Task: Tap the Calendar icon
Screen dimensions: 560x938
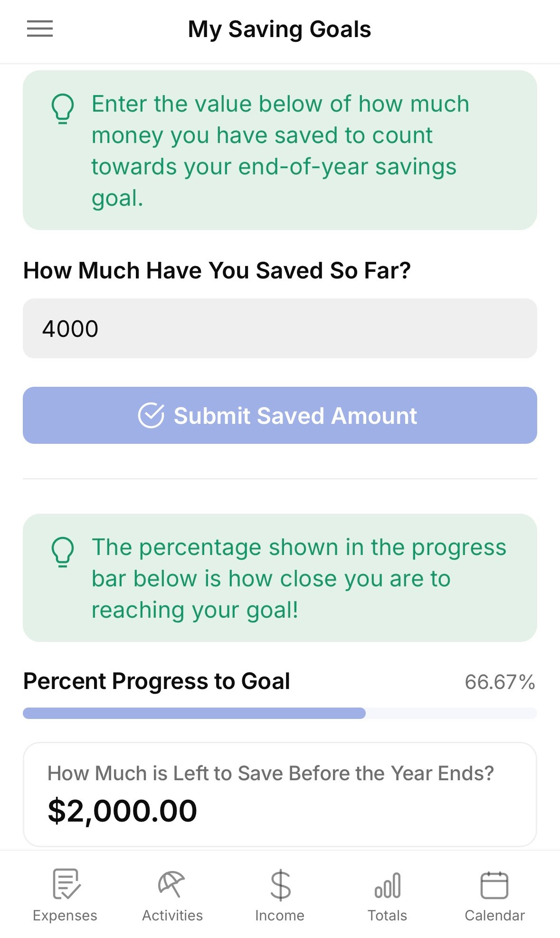Action: (494, 885)
